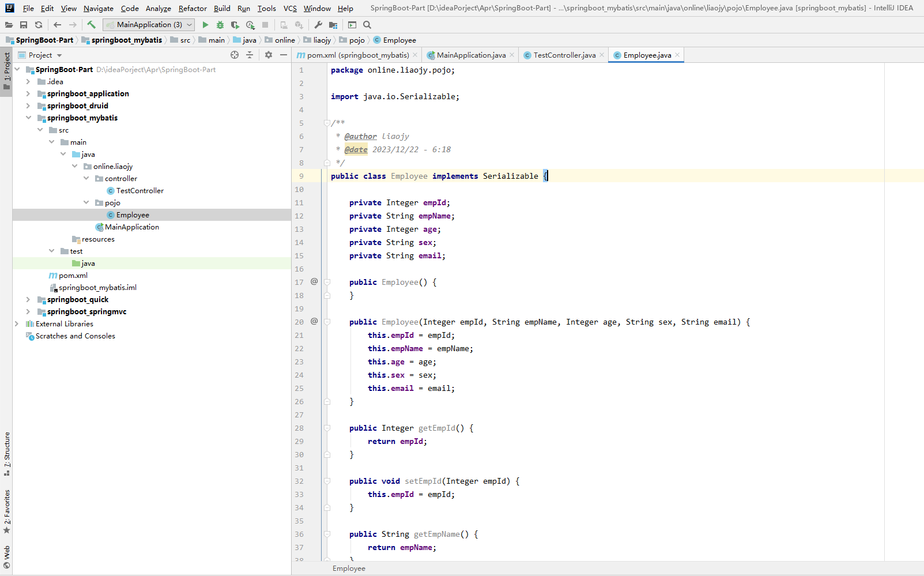Close the MainApplication.java tab

click(x=512, y=55)
